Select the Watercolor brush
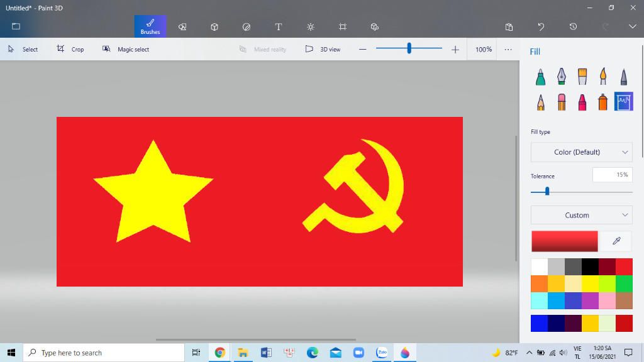This screenshot has width=644, height=362. [603, 77]
